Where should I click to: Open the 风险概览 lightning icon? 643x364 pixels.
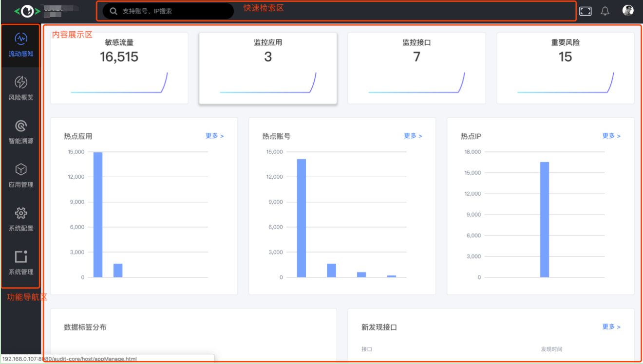point(21,82)
